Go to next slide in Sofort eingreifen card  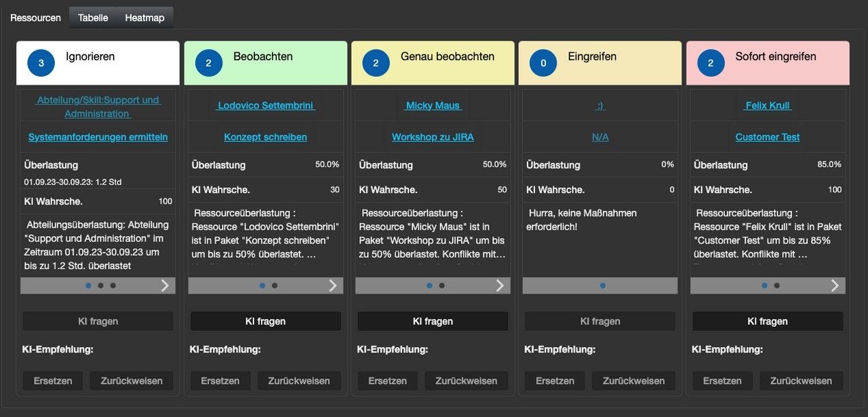835,285
